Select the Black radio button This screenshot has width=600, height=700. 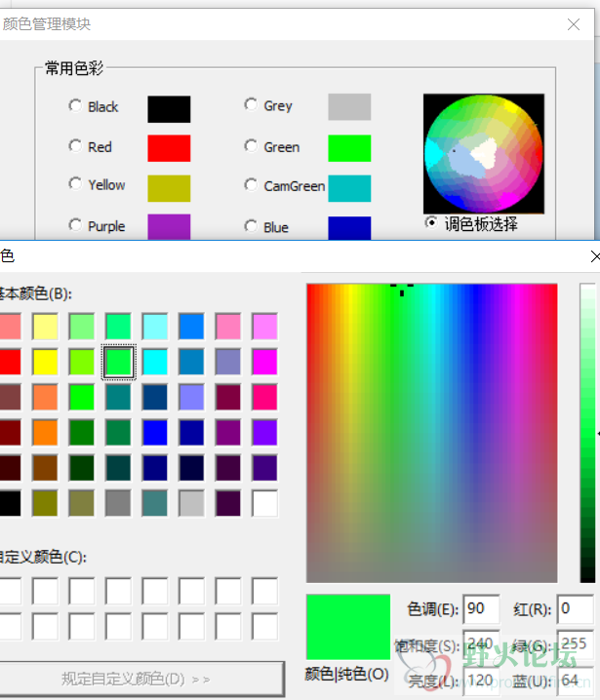75,106
